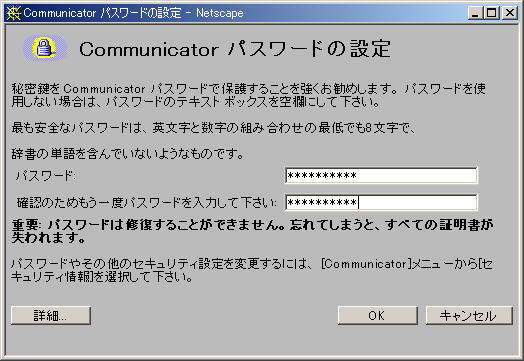Confirm with the OK button
The width and height of the screenshot is (524, 361).
pyautogui.click(x=378, y=316)
